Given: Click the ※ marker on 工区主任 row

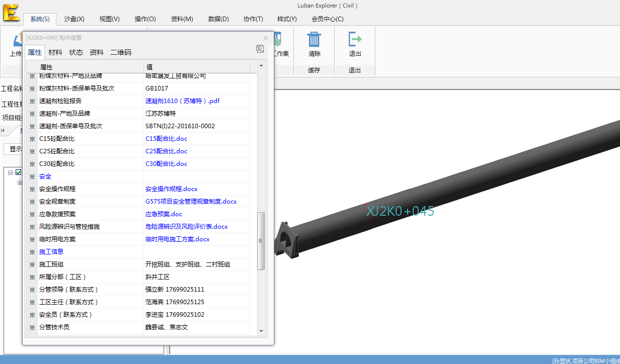Looking at the screenshot, I should point(32,302).
